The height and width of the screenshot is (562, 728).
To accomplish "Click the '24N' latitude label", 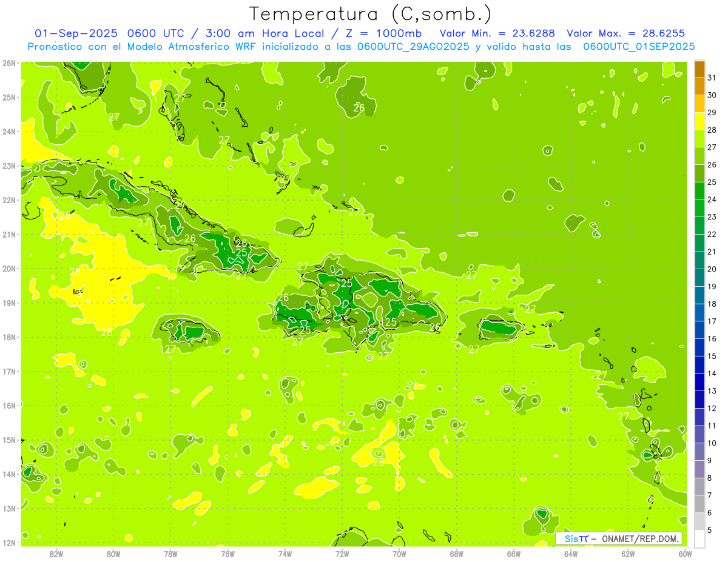I will 8,132.
